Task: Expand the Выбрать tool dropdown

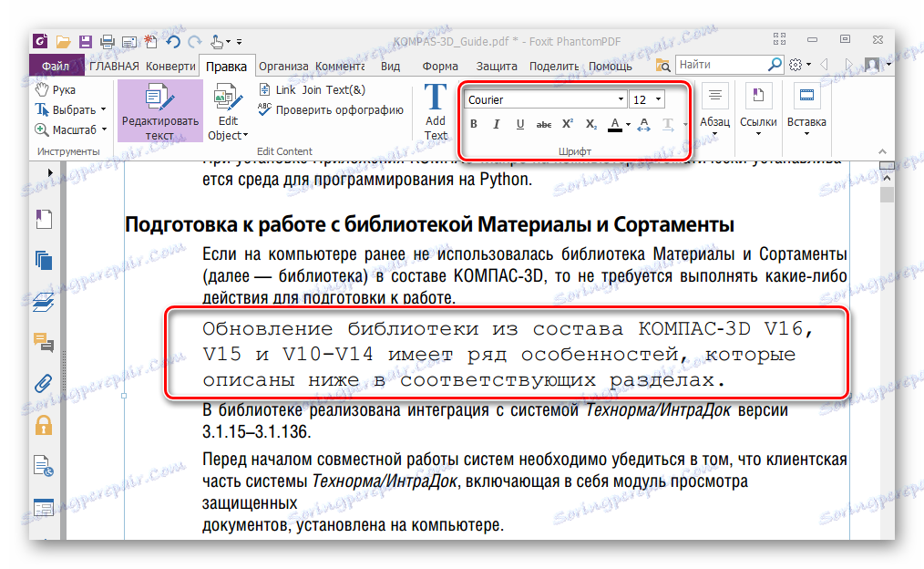Action: click(104, 109)
